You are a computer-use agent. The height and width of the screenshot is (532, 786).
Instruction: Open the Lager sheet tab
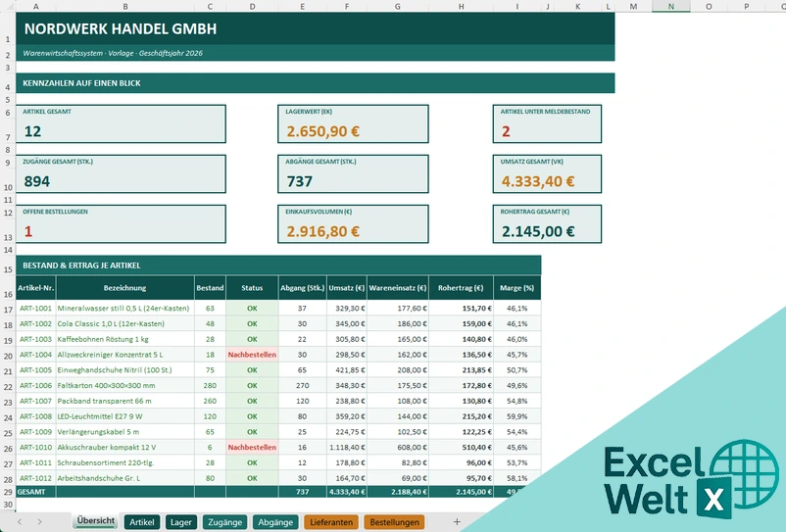coord(181,522)
